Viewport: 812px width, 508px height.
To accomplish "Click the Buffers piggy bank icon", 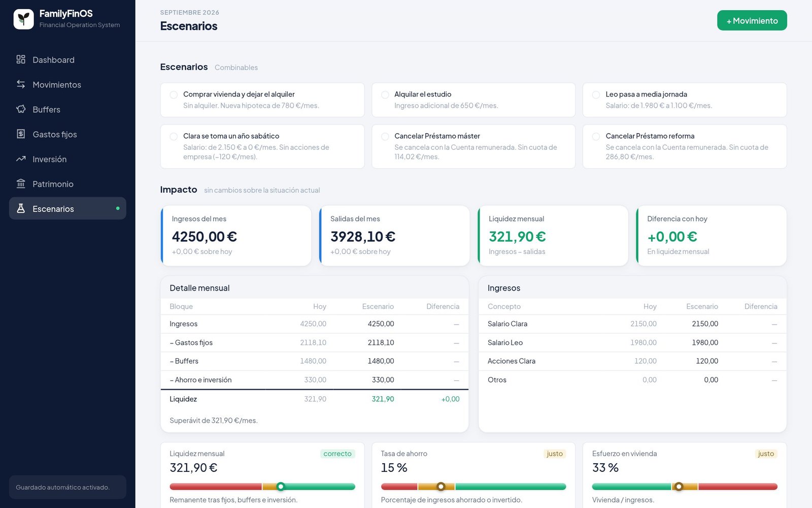I will 21,109.
